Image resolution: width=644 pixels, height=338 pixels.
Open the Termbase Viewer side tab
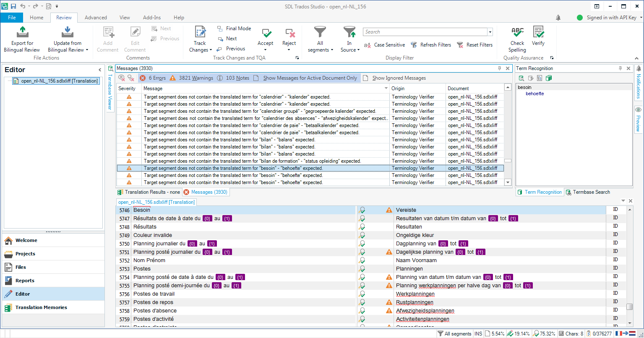point(110,88)
